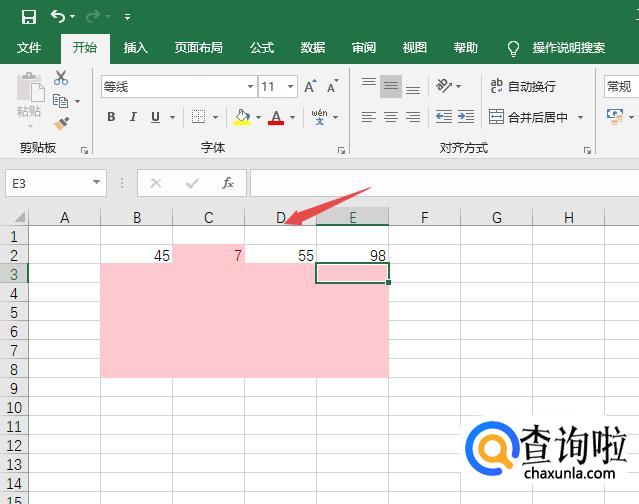The width and height of the screenshot is (639, 504).
Task: Open the 剪贴板 dialog launcher
Action: point(84,150)
